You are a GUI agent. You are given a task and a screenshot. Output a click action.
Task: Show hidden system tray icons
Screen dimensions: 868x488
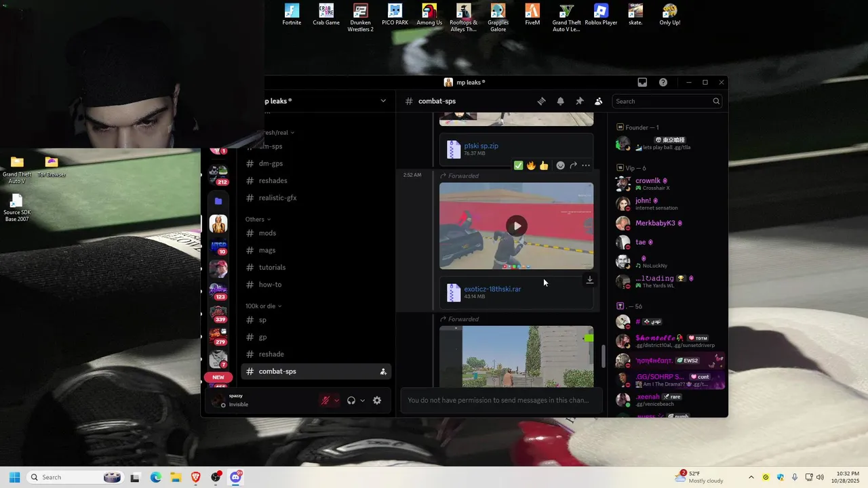tap(751, 477)
